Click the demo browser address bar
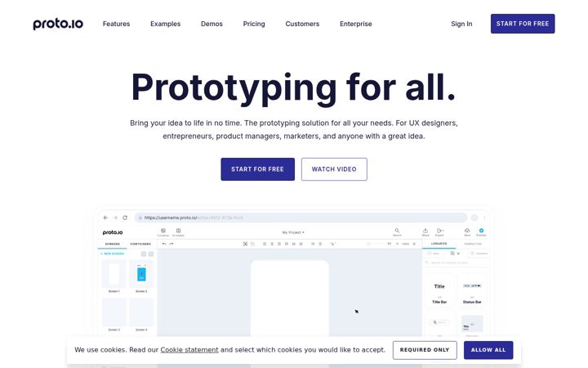Viewport: 588px width, 368px height. click(301, 218)
